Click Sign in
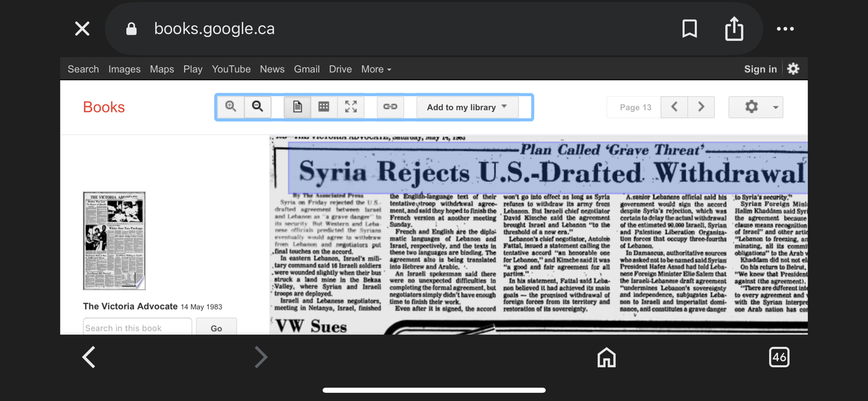 (x=760, y=69)
